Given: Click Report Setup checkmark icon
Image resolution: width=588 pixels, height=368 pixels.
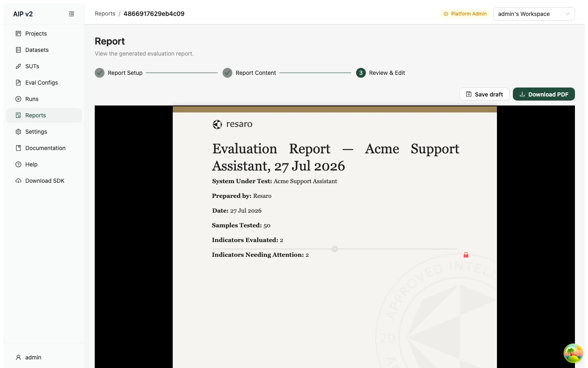Looking at the screenshot, I should pos(100,73).
